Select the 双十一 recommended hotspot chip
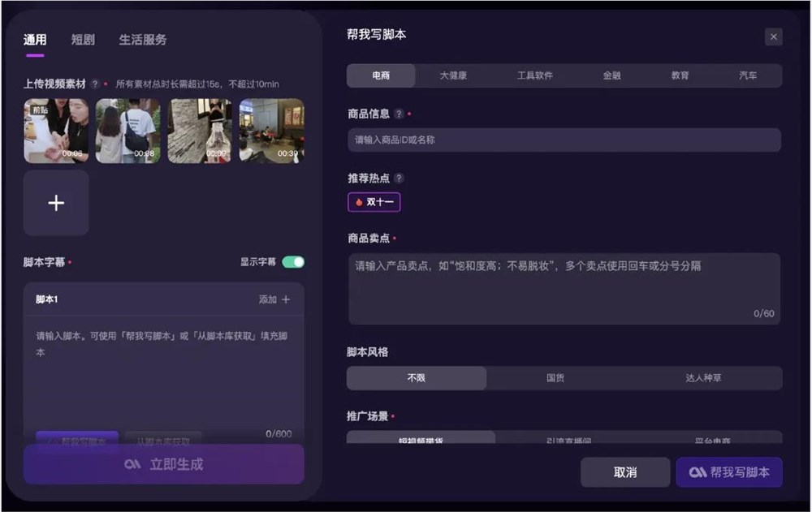 pos(374,201)
